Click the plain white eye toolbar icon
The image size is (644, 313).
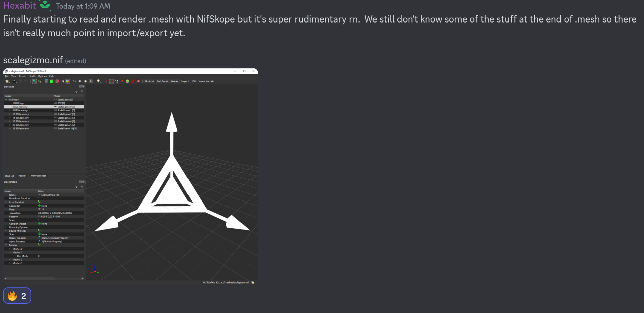click(x=80, y=81)
